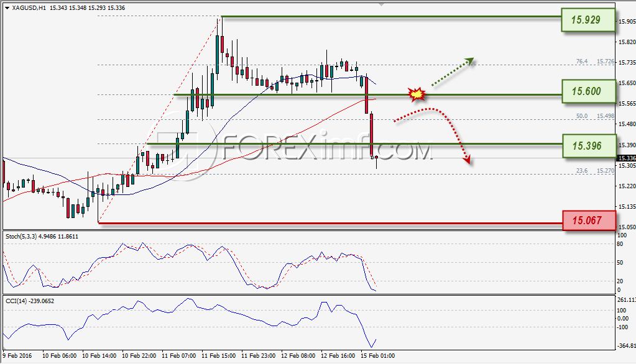This screenshot has height=364, width=636.
Task: Click the 11 Feb 07:00 time label
Action: tap(178, 356)
